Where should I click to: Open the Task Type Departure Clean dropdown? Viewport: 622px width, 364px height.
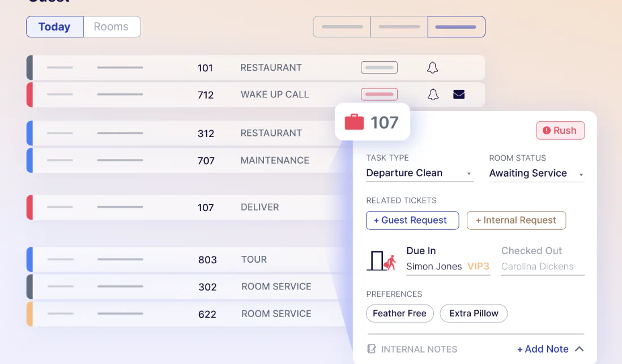point(420,173)
